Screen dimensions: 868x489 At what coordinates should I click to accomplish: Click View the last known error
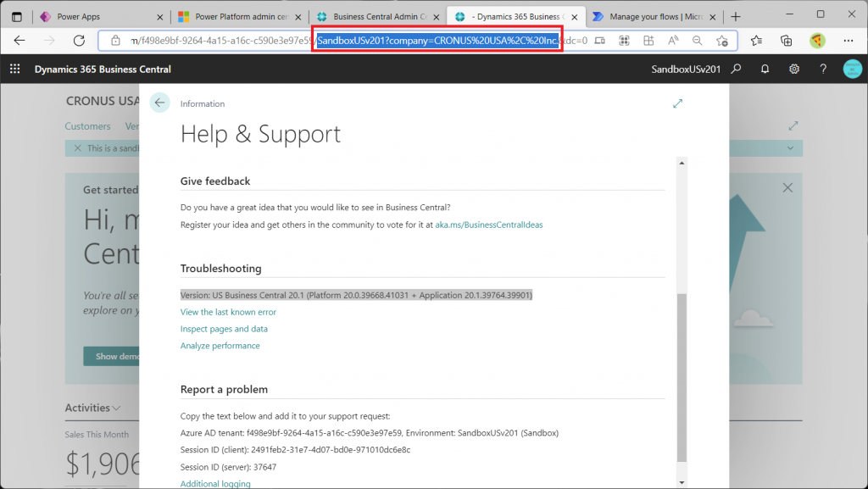[x=228, y=312]
